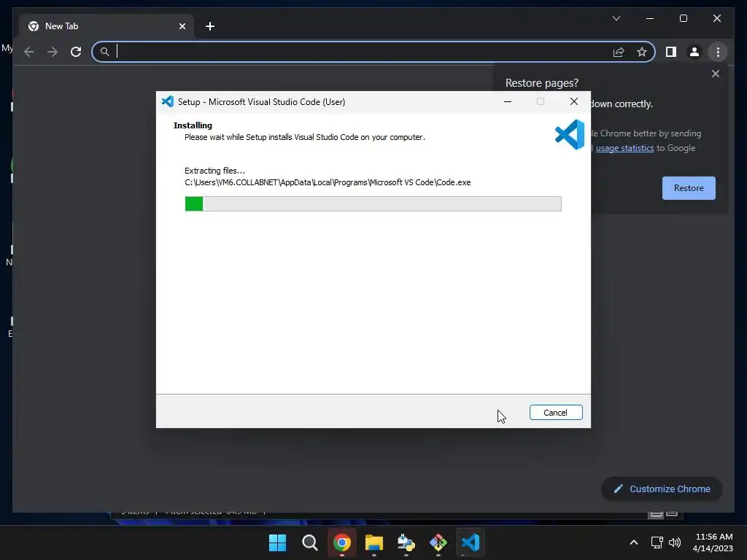The height and width of the screenshot is (560, 747).
Task: Open the Chrome three-dot menu
Action: click(x=718, y=52)
